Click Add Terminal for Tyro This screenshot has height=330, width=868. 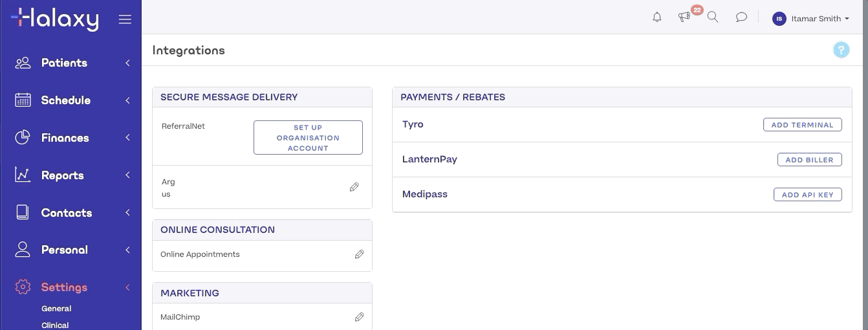coord(802,125)
